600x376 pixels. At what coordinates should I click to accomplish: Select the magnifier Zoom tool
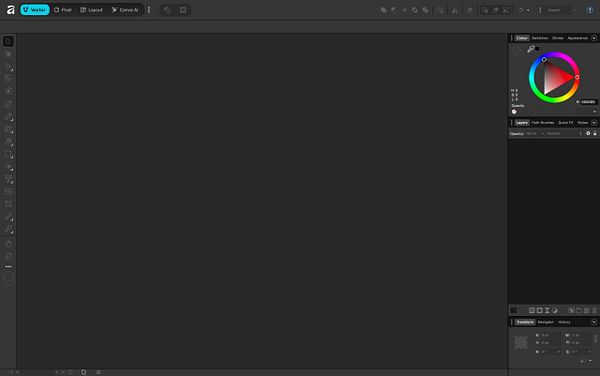point(8,256)
